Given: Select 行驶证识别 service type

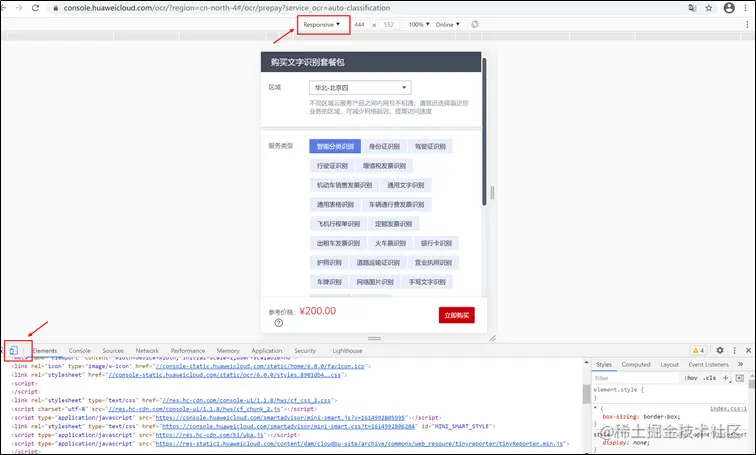Looking at the screenshot, I should pyautogui.click(x=332, y=165).
